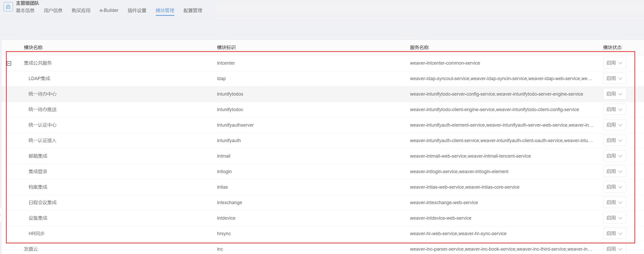Click the intunifyauthserver identifier cell

click(x=235, y=125)
